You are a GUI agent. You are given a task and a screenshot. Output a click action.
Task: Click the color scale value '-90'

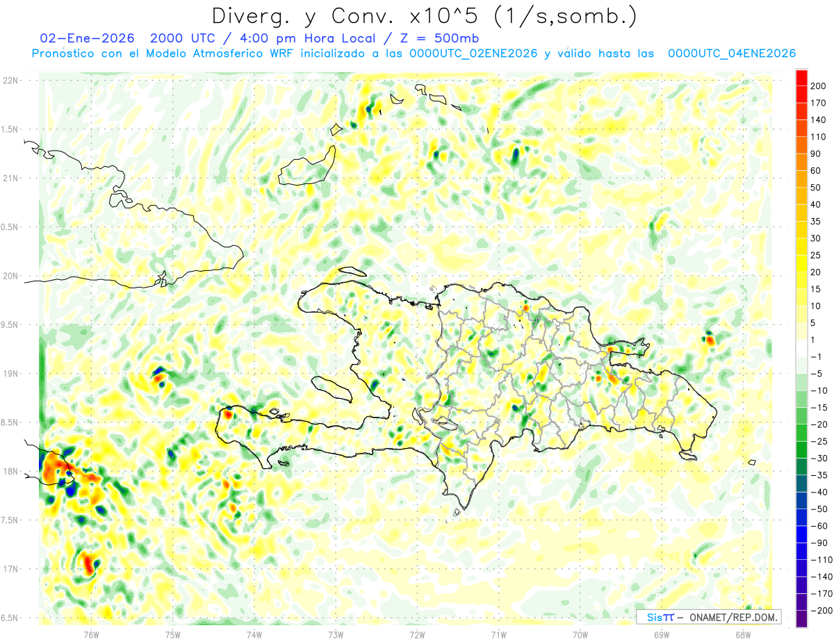coord(819,543)
